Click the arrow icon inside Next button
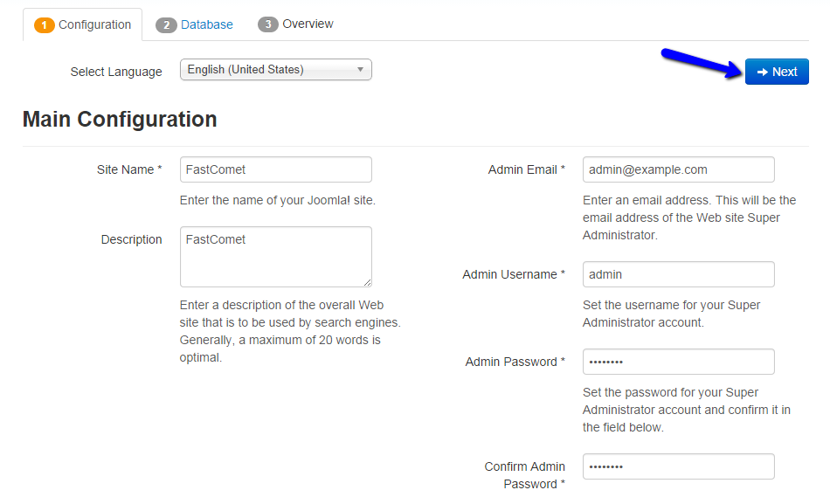 pyautogui.click(x=762, y=72)
